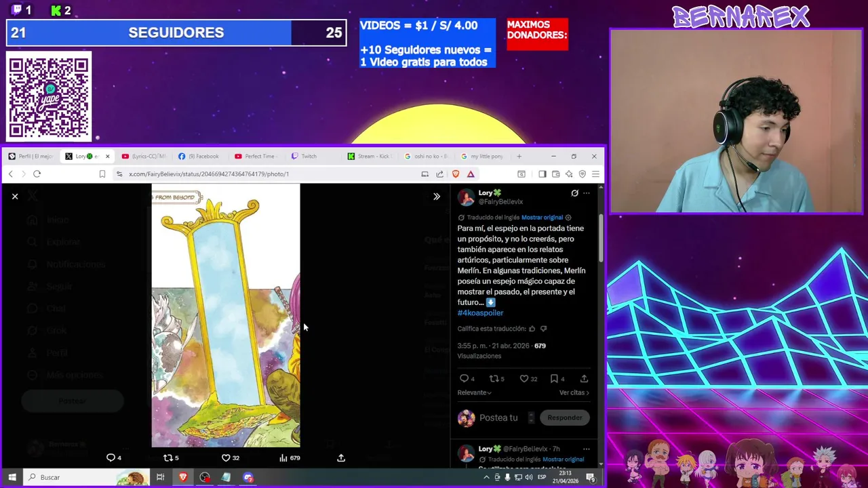Click the translation settings gear icon
Viewport: 868px width, 488px height.
click(x=568, y=218)
